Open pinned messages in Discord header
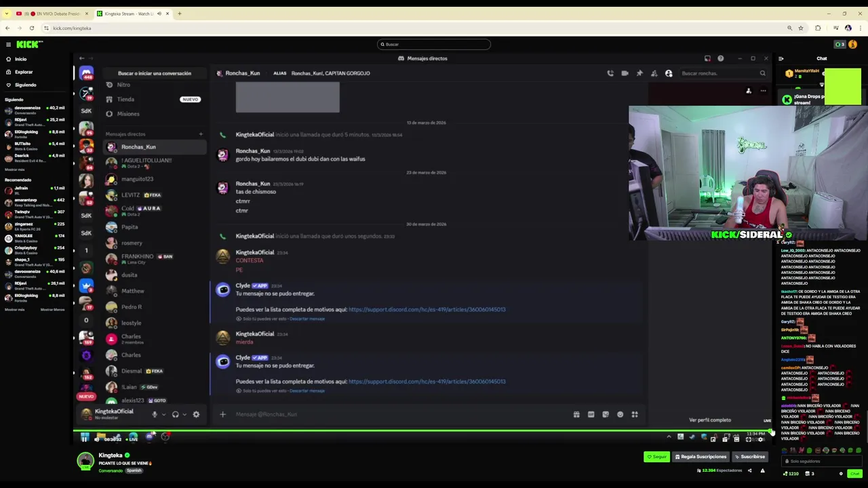The width and height of the screenshot is (868, 488). coord(639,73)
